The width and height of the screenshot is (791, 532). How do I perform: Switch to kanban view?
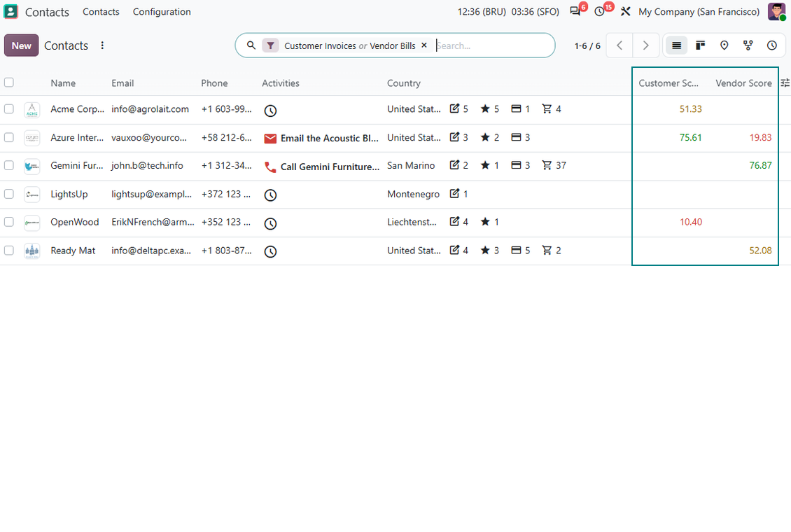(x=700, y=45)
